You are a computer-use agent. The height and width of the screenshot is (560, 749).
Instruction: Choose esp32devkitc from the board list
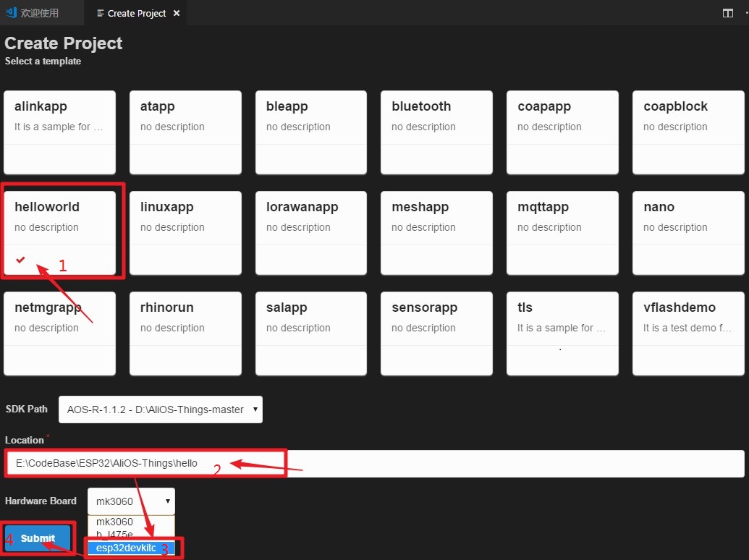(x=132, y=548)
